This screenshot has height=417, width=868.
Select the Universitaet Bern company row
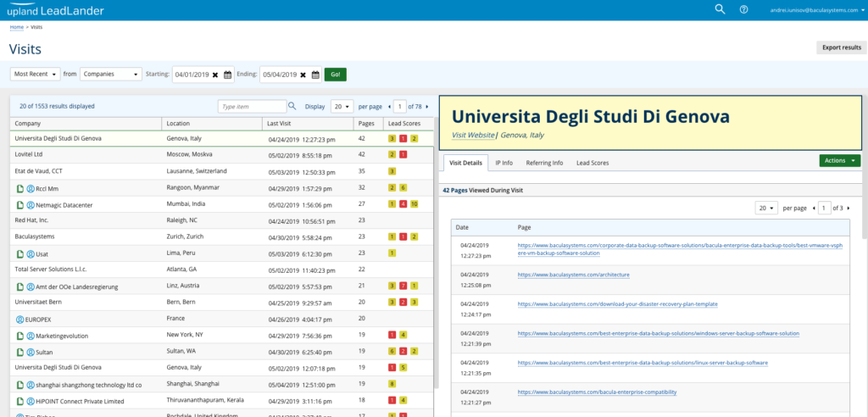pos(221,303)
